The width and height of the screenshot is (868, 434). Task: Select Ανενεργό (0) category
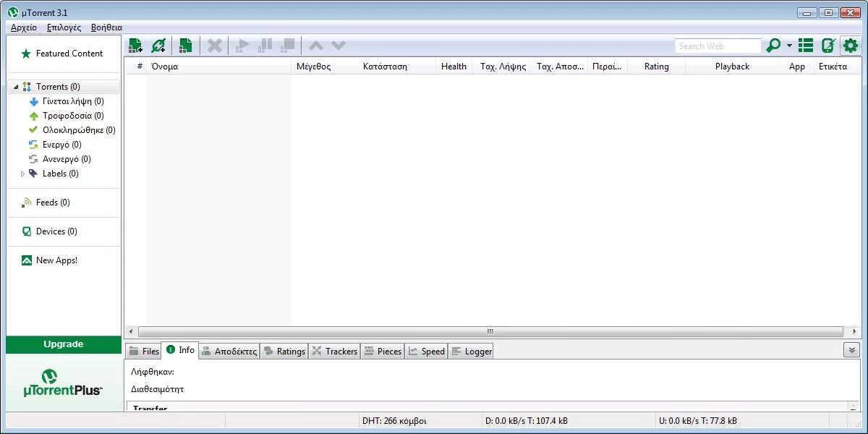(x=60, y=159)
